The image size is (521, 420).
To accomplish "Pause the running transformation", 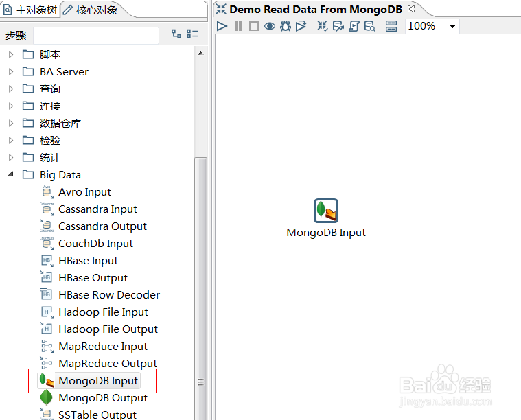I will pyautogui.click(x=238, y=26).
